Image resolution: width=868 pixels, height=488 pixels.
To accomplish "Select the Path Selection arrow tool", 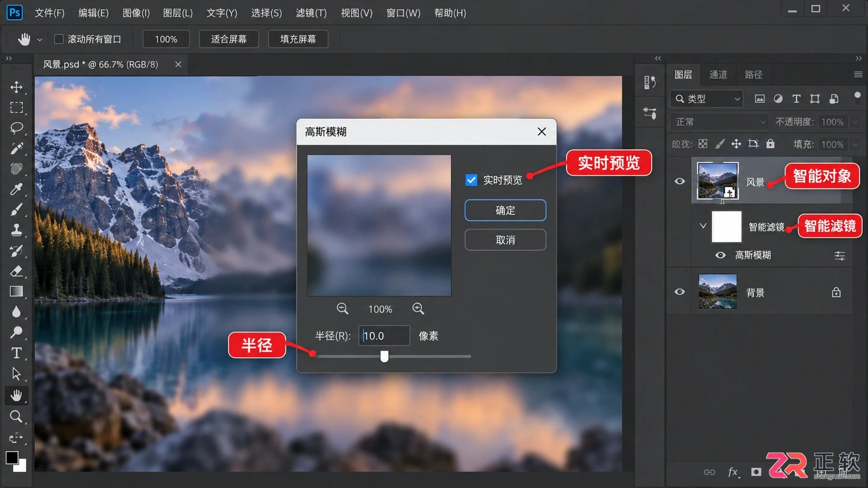I will pos(16,374).
